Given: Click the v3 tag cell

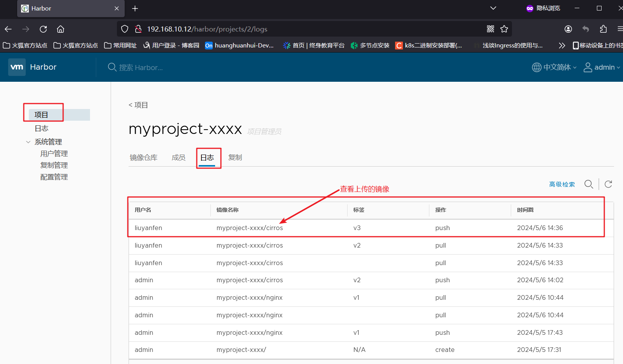Looking at the screenshot, I should click(357, 228).
